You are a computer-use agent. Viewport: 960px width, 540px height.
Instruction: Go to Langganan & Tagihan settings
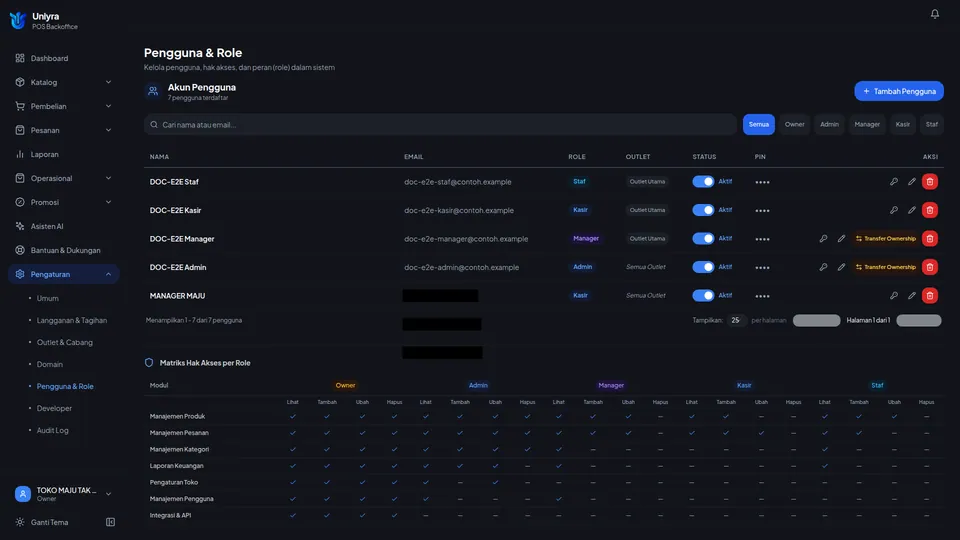click(x=72, y=320)
